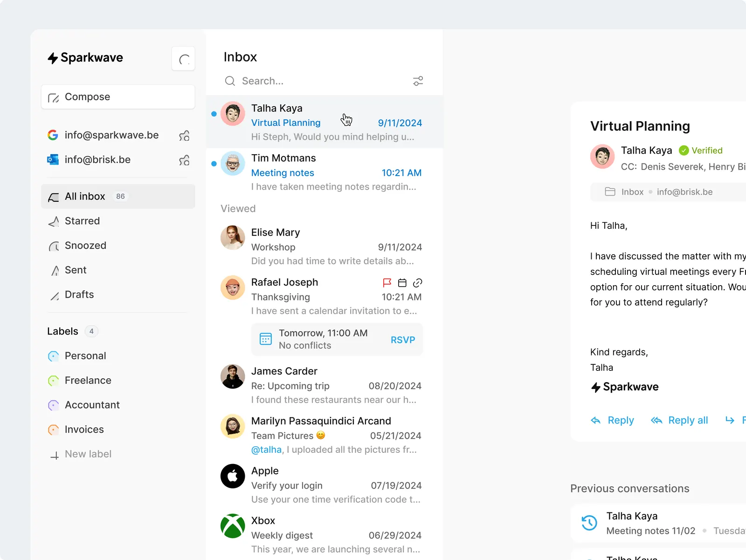Click the orange Invoices label color icon
746x560 pixels.
pos(54,430)
